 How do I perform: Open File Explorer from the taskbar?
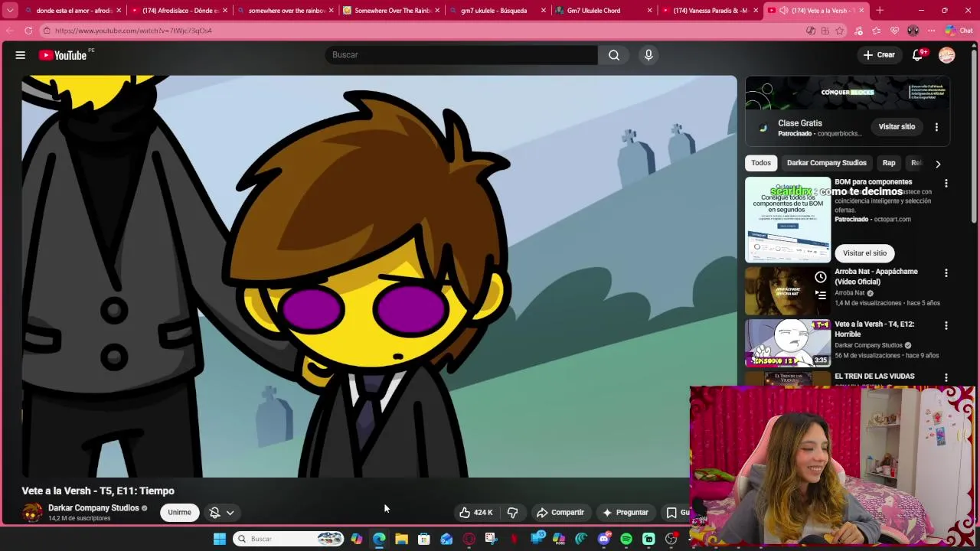tap(401, 539)
